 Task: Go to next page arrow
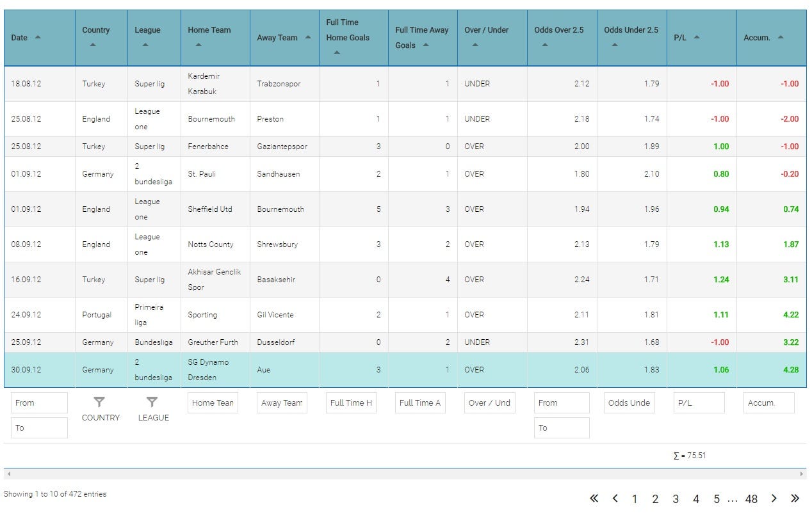[774, 499]
